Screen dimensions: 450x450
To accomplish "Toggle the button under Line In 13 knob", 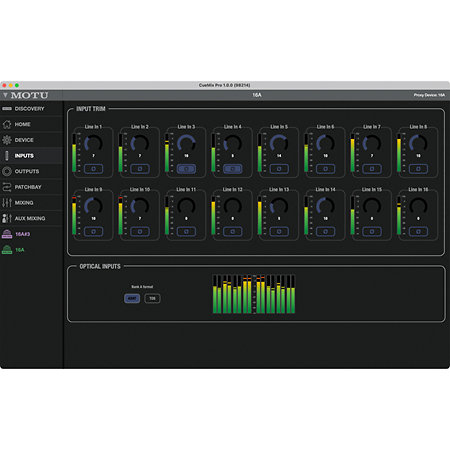I will (x=279, y=231).
